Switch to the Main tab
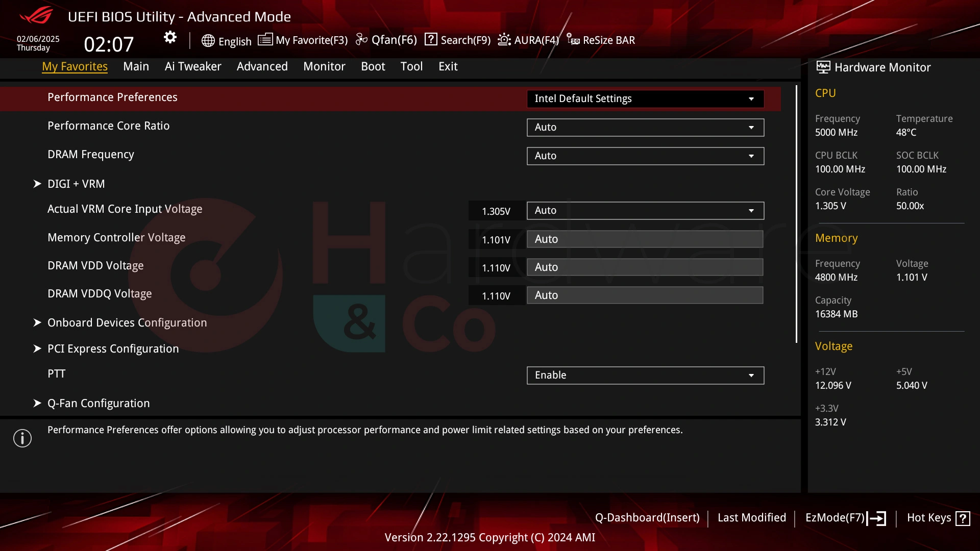Image resolution: width=980 pixels, height=551 pixels. [136, 66]
